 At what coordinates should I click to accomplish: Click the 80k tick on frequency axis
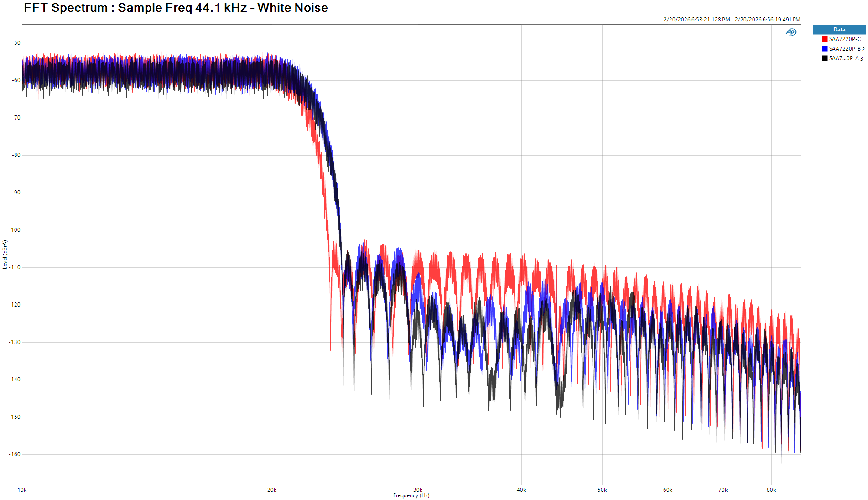pyautogui.click(x=771, y=490)
